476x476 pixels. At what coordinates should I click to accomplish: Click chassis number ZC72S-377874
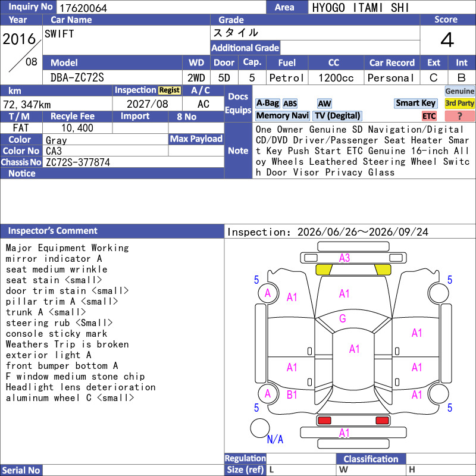click(x=78, y=162)
